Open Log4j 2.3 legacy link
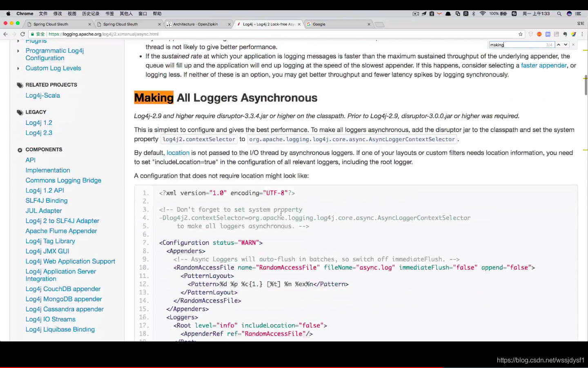The width and height of the screenshot is (588, 368). [39, 133]
